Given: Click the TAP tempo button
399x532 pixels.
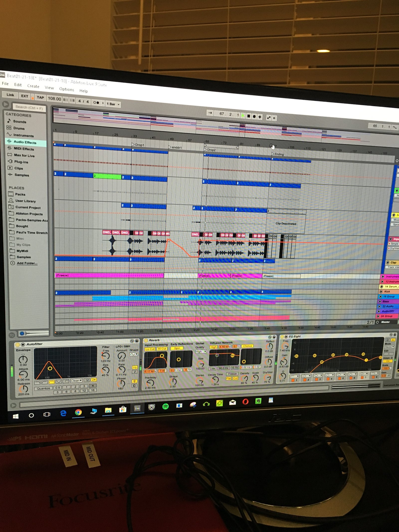Looking at the screenshot, I should pos(40,98).
